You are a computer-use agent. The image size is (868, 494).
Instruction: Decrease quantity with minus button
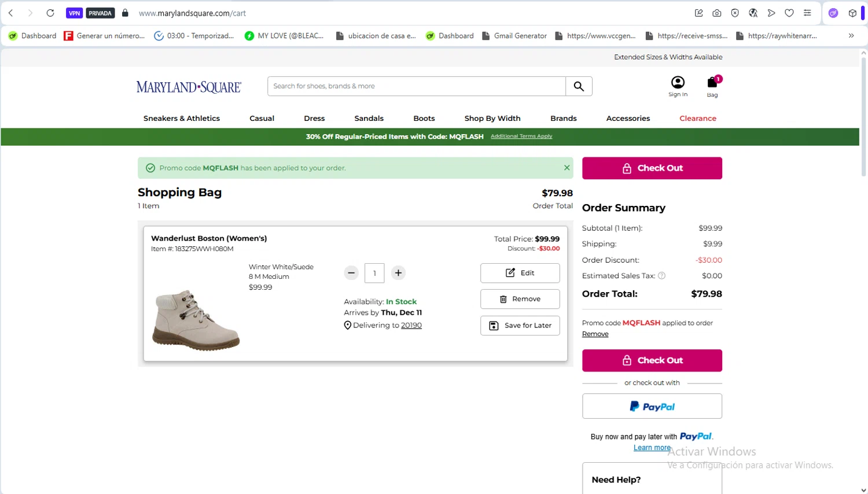351,273
